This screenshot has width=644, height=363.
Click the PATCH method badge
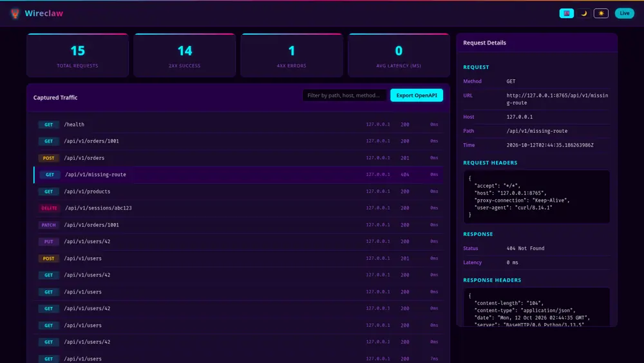point(48,225)
